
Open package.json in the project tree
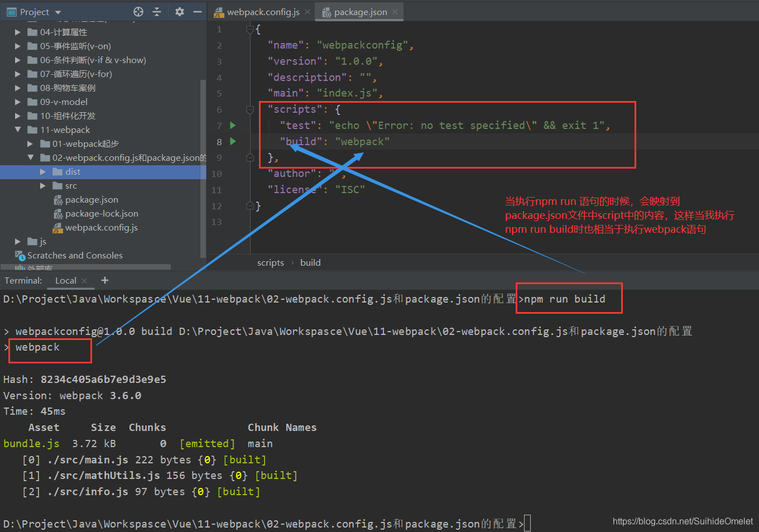pos(92,200)
